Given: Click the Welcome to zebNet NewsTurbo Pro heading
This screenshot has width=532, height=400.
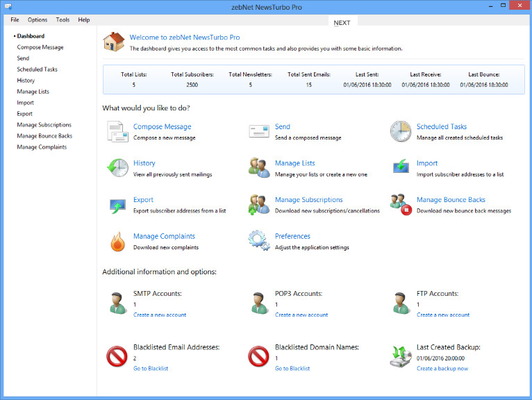Looking at the screenshot, I should click(185, 37).
